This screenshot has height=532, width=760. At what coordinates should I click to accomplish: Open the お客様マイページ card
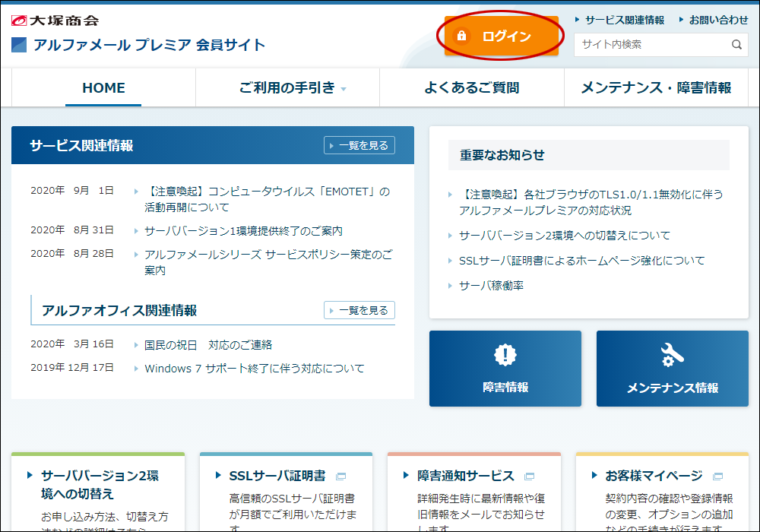[x=662, y=492]
